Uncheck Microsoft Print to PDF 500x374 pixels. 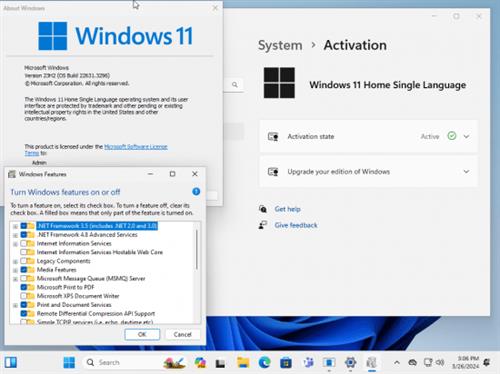(24, 287)
